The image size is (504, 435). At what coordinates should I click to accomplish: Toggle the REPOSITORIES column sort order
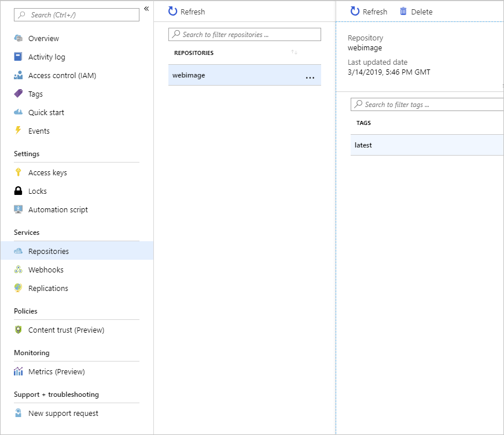293,53
